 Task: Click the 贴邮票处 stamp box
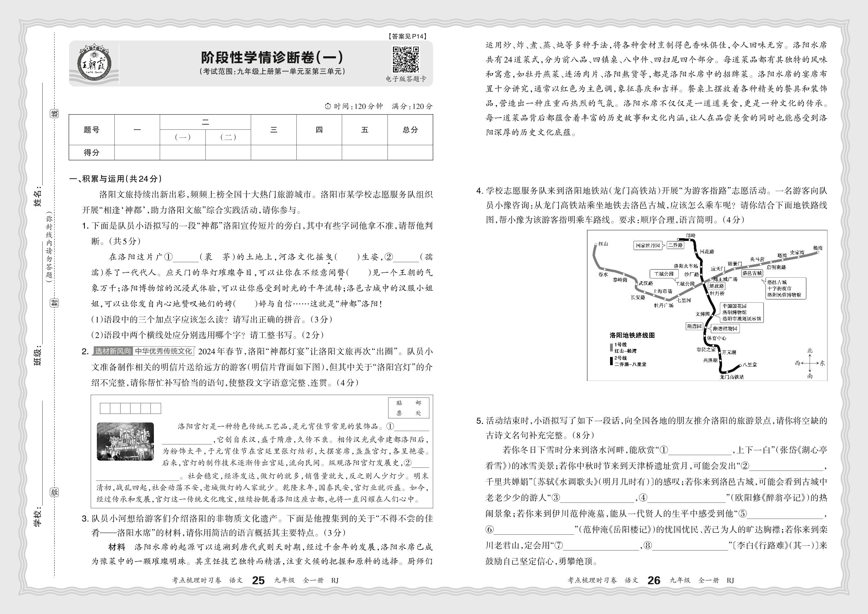click(x=409, y=408)
